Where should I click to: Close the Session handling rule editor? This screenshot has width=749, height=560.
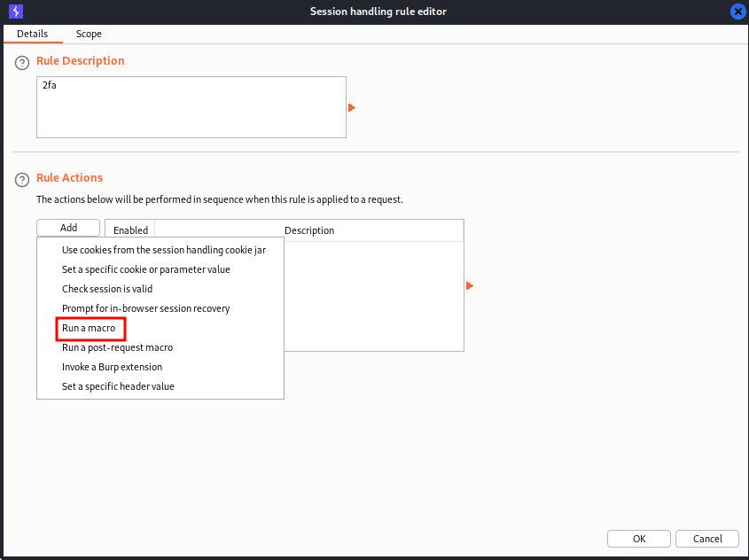pos(738,12)
